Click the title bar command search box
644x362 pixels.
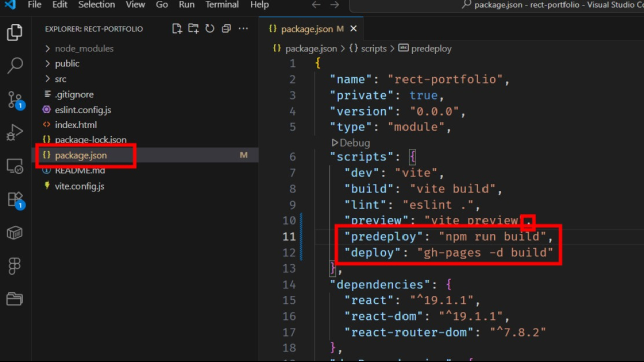[x=497, y=5]
